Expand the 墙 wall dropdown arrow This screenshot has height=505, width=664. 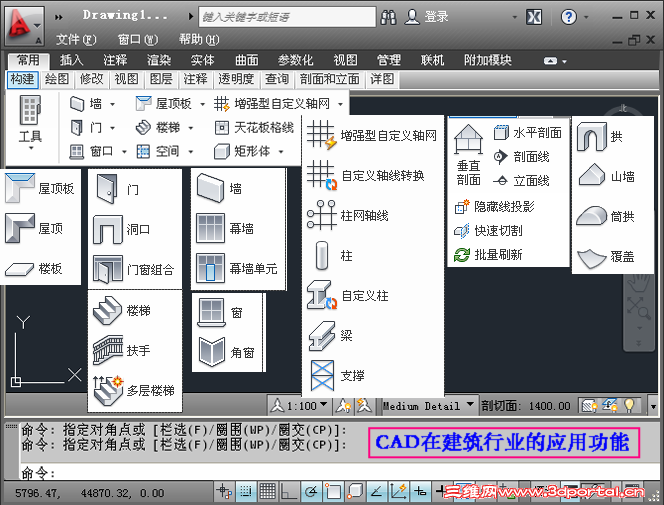pos(113,104)
